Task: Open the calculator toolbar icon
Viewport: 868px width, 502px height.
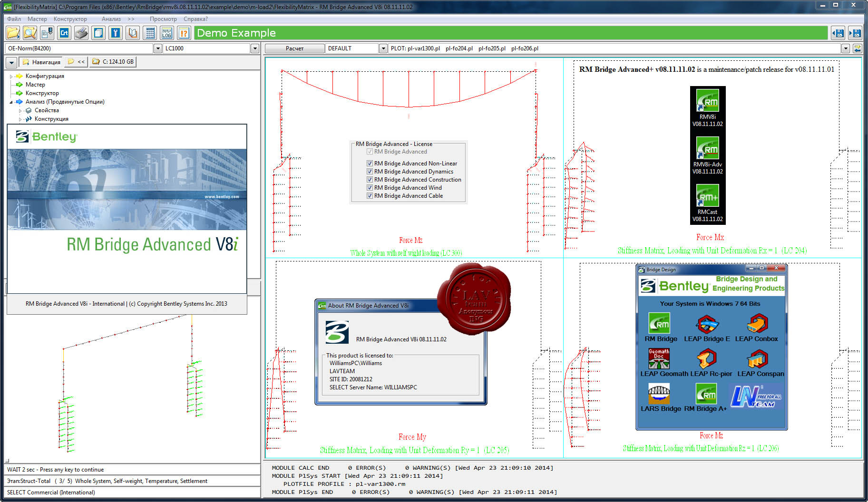Action: coord(150,33)
